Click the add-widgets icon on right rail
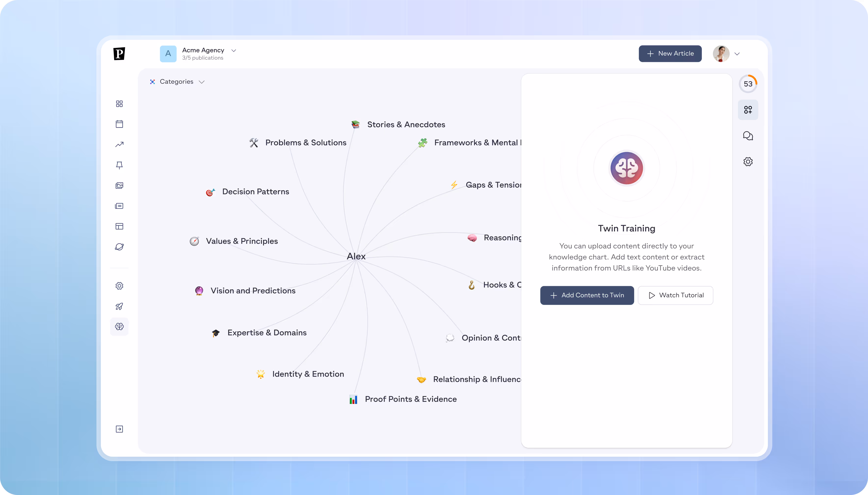Screen dimensions: 868x495 tap(748, 110)
